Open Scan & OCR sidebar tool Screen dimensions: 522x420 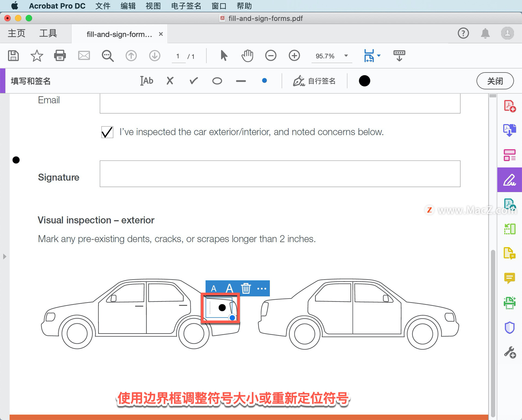(510, 303)
